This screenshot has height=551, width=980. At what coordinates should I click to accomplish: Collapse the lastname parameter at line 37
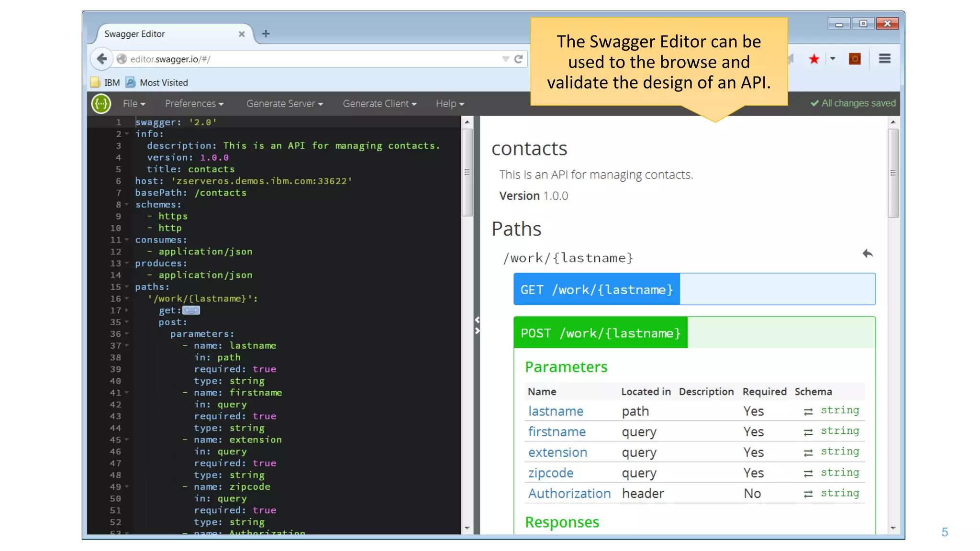pos(127,345)
